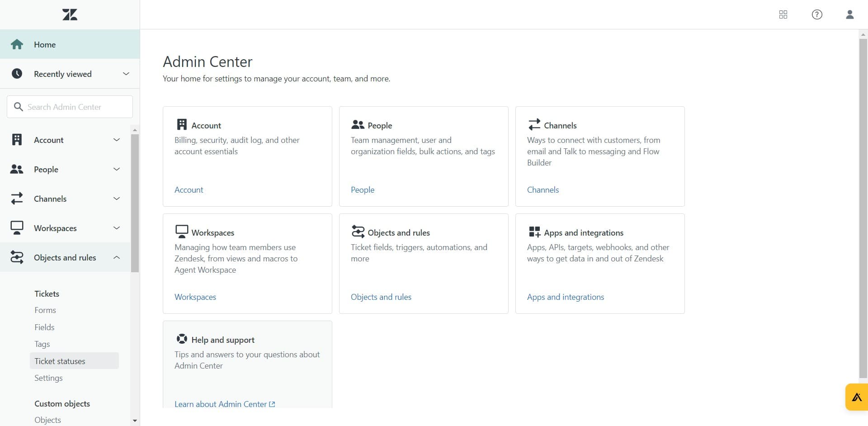The image size is (868, 426).
Task: Expand the Account sidebar section chevron
Action: [x=117, y=140]
